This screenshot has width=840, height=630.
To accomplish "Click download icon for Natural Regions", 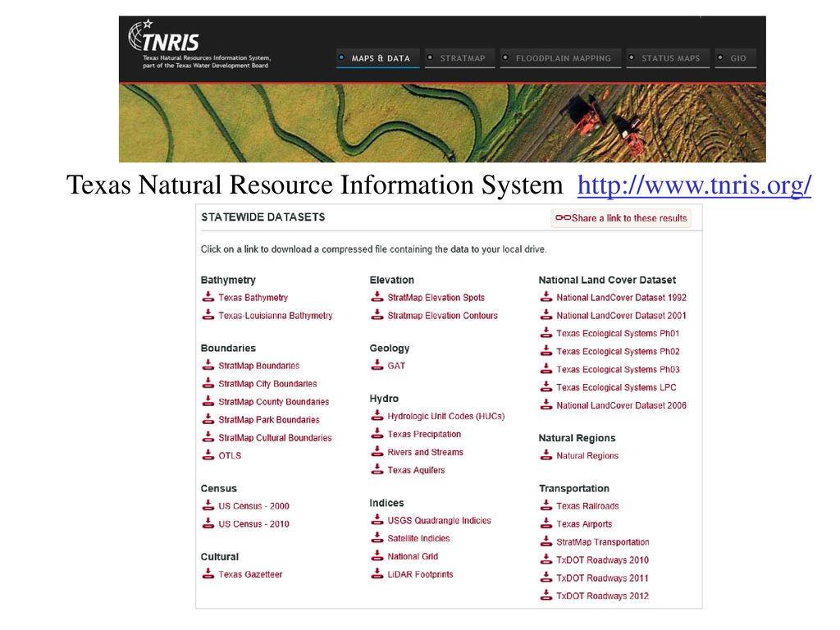I will (546, 455).
